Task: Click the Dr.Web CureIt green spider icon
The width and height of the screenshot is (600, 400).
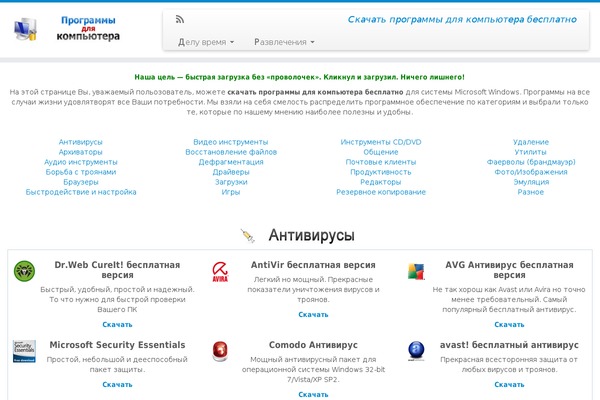Action: [24, 271]
